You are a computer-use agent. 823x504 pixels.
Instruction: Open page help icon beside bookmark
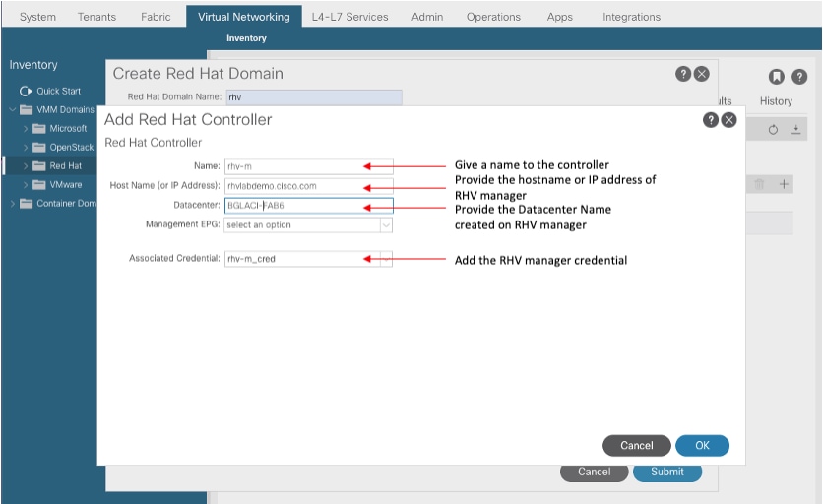tap(799, 77)
